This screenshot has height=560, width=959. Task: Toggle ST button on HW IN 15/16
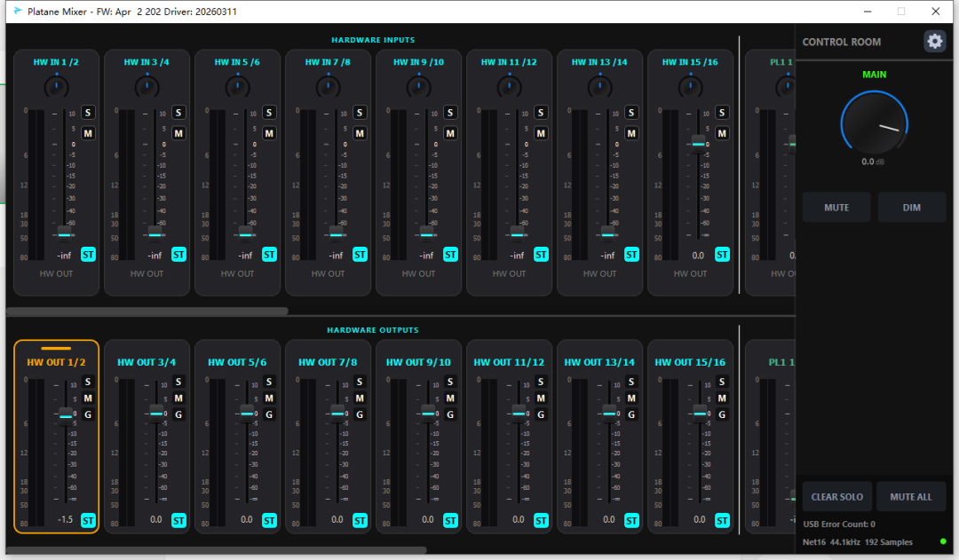722,255
